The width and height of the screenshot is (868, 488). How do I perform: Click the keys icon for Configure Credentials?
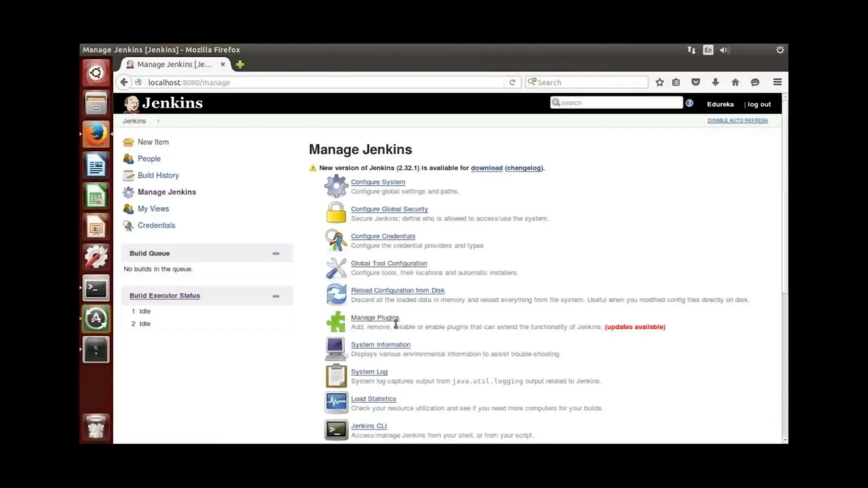click(x=336, y=240)
